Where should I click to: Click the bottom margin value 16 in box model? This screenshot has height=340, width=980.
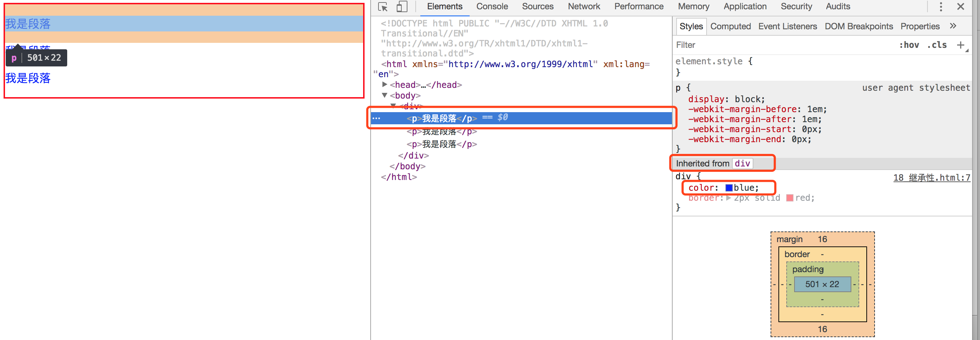822,329
